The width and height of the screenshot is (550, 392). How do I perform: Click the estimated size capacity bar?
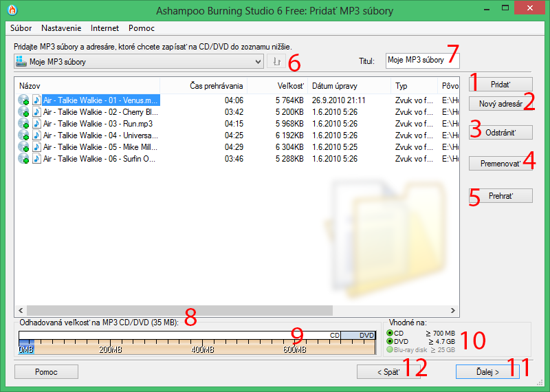click(x=197, y=342)
